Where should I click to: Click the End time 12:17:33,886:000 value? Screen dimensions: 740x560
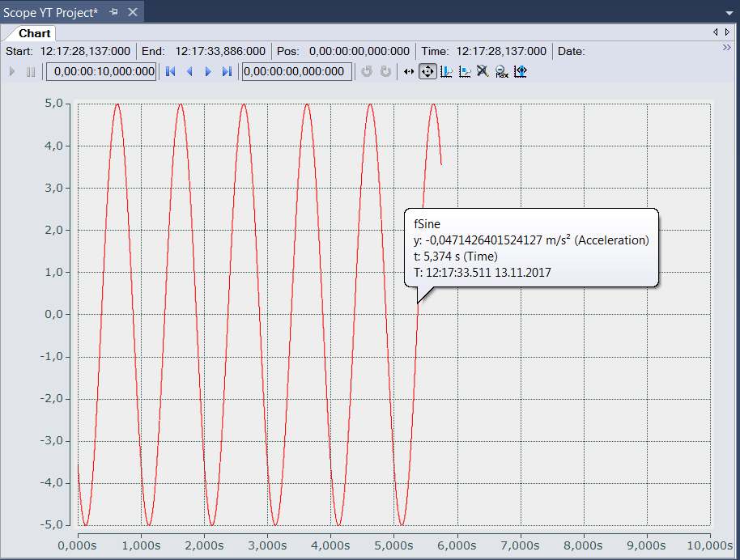(220, 51)
